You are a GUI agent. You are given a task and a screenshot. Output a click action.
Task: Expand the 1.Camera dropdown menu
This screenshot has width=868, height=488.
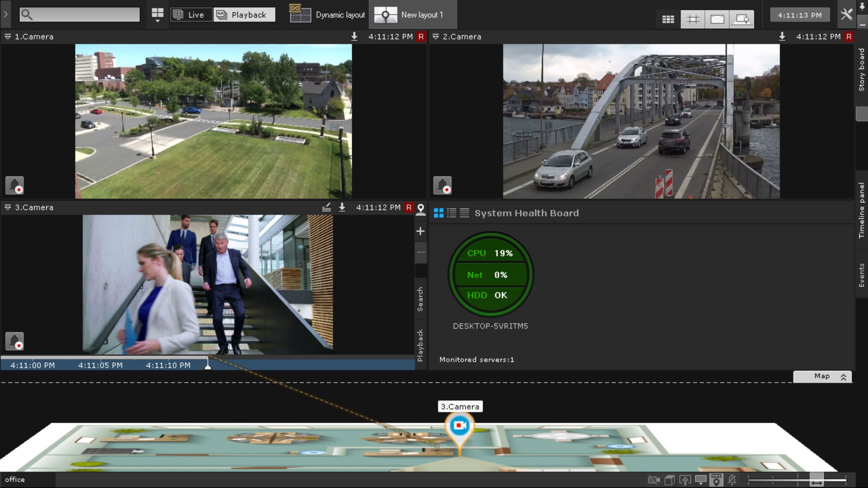tap(8, 37)
